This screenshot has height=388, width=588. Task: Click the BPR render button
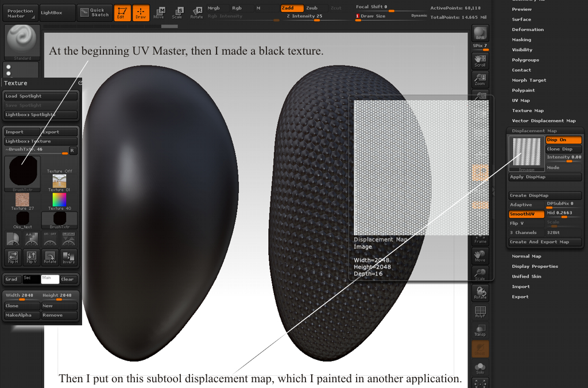point(480,33)
